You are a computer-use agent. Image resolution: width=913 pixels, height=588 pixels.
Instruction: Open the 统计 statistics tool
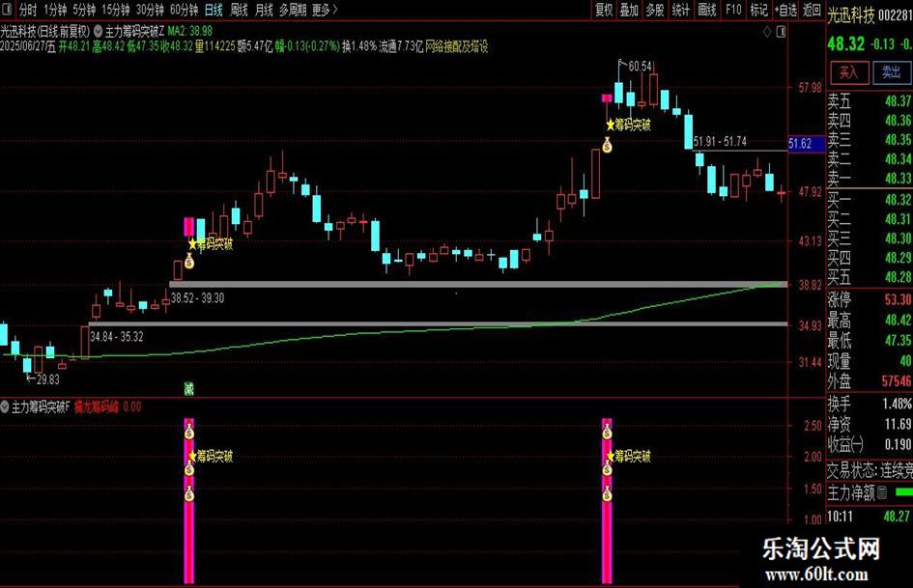[x=681, y=10]
